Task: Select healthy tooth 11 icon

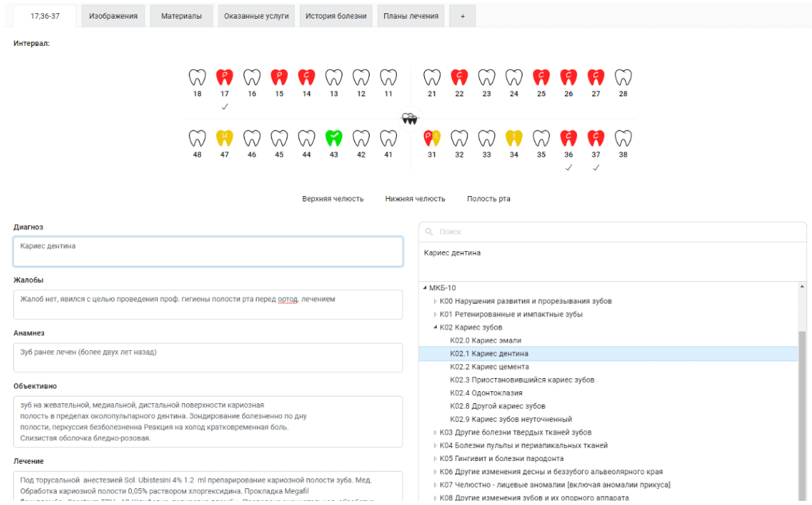Action: tap(388, 77)
